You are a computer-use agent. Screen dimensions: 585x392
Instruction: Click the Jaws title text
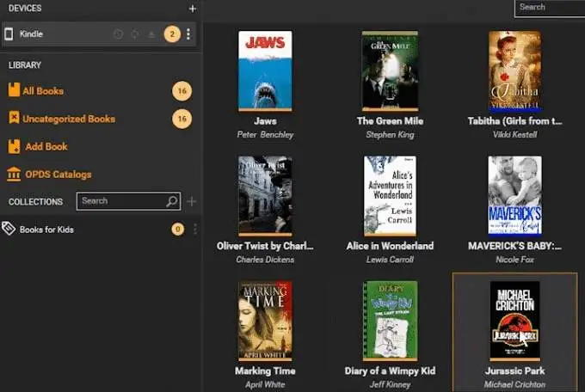point(265,121)
